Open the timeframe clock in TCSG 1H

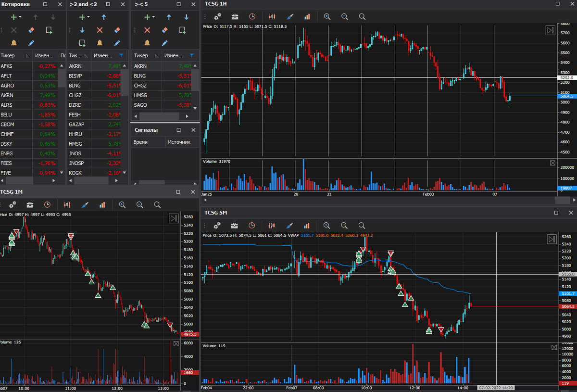click(x=252, y=16)
